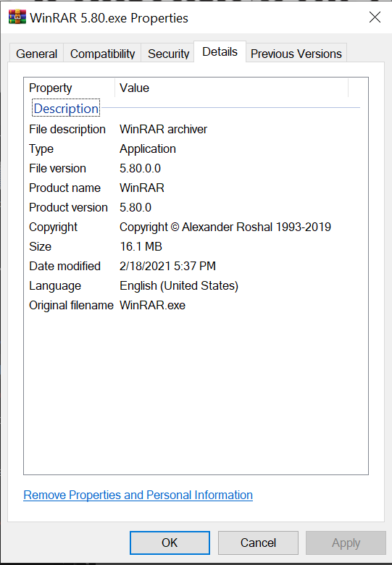Open the Compatibility tab
392x565 pixels.
(x=102, y=54)
